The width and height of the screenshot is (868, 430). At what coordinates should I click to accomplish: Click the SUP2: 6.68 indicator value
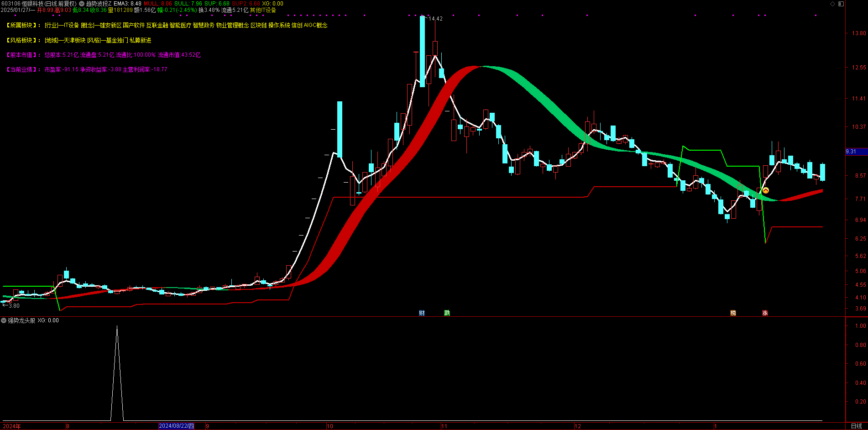246,4
